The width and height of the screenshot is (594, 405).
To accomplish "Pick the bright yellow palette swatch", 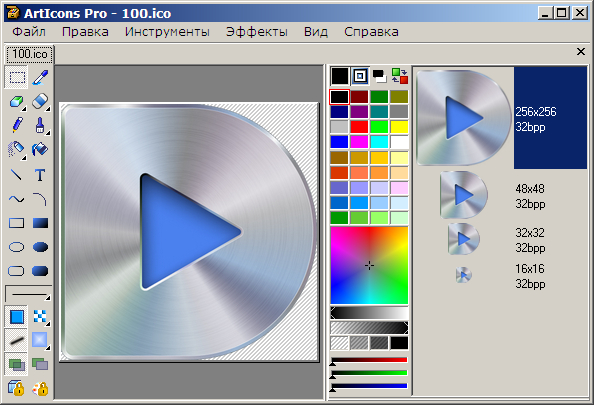I will tap(399, 127).
